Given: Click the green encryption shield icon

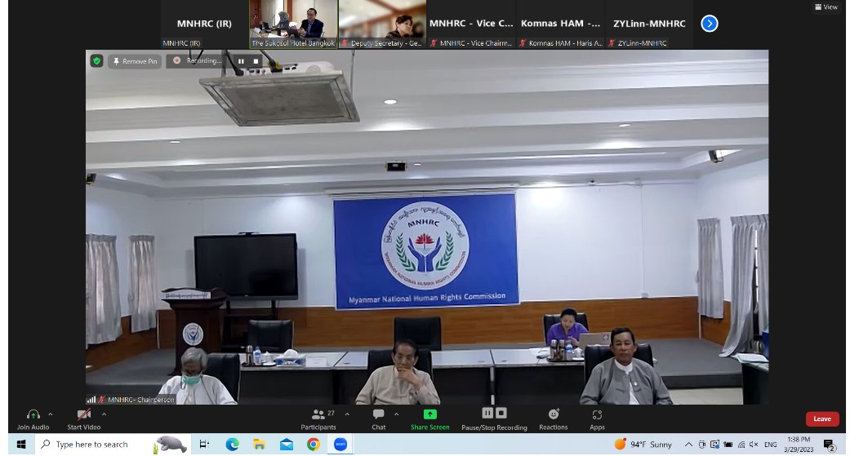Looking at the screenshot, I should pyautogui.click(x=97, y=61).
